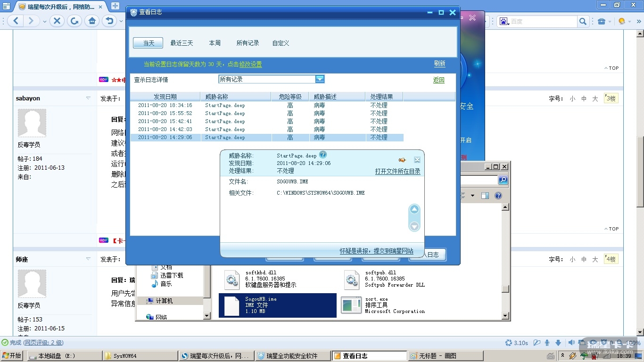Open sabayon user dropdown arrow
This screenshot has width=644, height=362.
(x=88, y=98)
